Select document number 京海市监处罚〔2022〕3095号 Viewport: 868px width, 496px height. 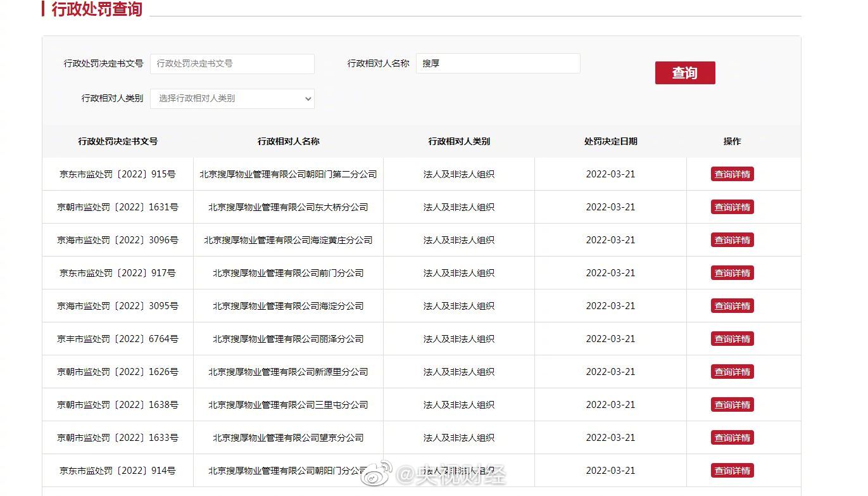point(118,306)
